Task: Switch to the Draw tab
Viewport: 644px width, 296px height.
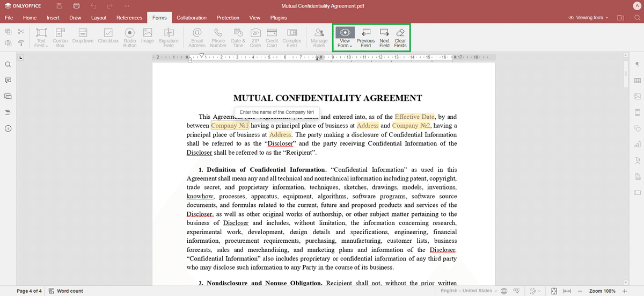Action: coord(75,18)
